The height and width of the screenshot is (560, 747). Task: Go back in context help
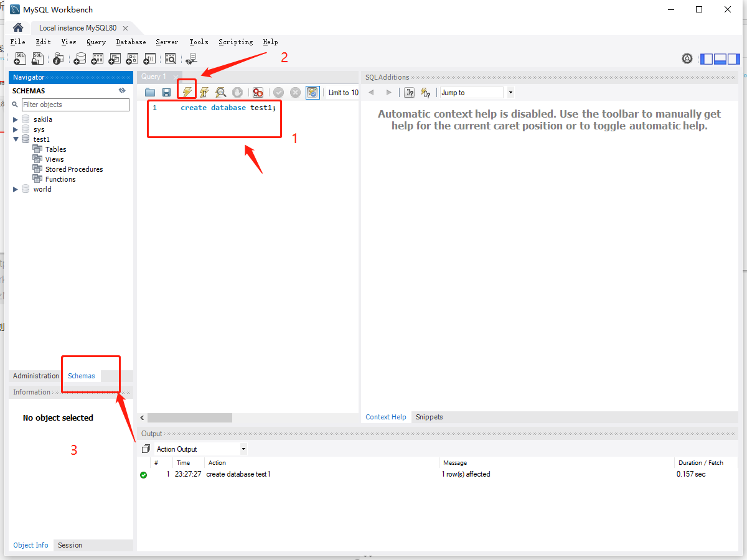372,92
